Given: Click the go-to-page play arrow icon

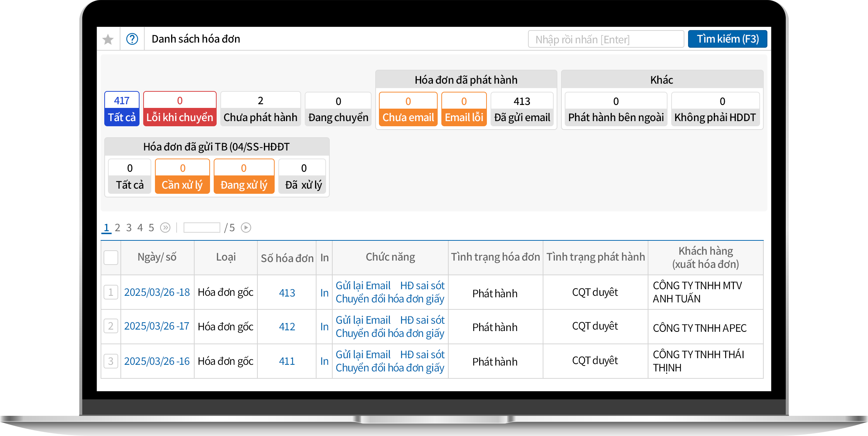Looking at the screenshot, I should [246, 228].
